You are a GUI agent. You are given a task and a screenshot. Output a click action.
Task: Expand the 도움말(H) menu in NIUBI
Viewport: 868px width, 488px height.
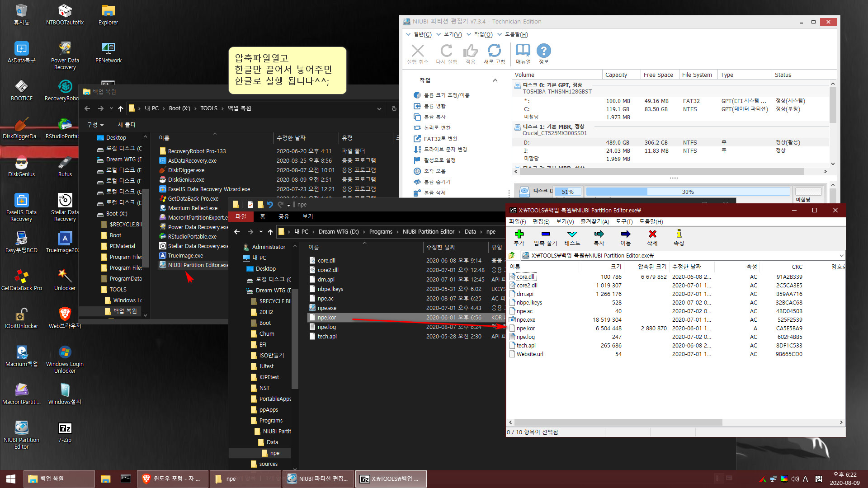pyautogui.click(x=513, y=34)
